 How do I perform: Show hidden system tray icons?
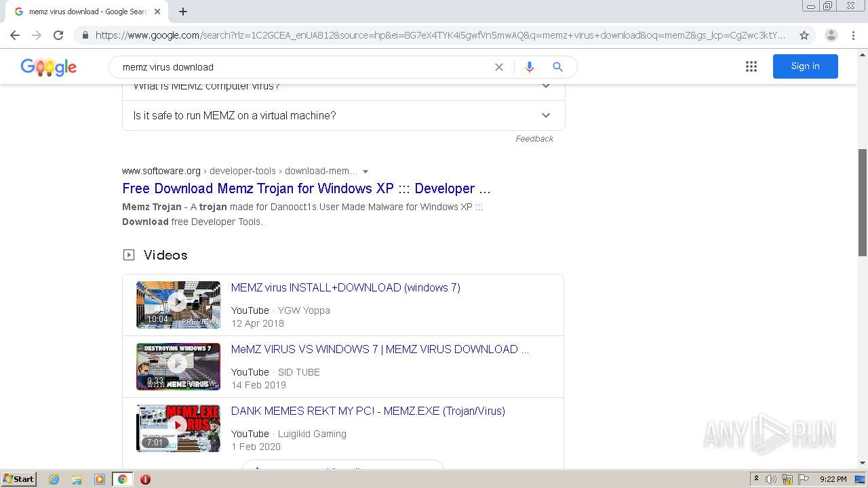tap(756, 479)
